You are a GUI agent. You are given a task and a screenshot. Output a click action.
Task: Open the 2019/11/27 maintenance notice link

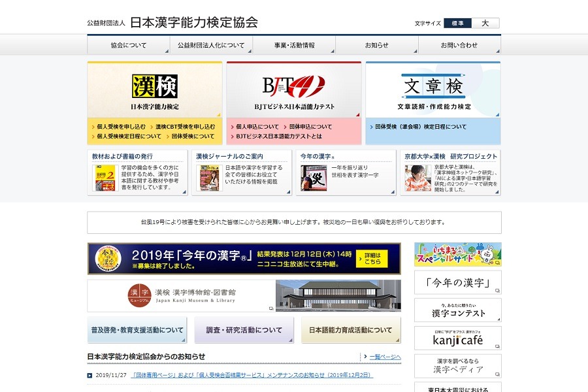[252, 376]
